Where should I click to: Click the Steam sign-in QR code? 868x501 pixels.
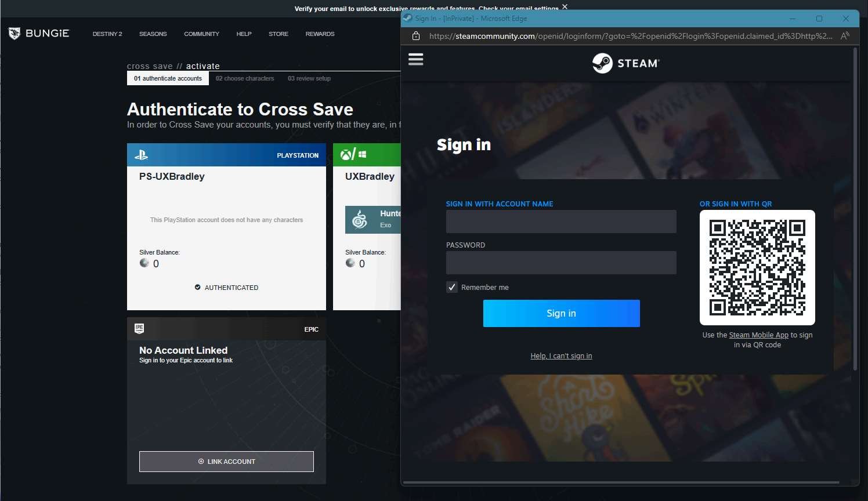pos(757,267)
